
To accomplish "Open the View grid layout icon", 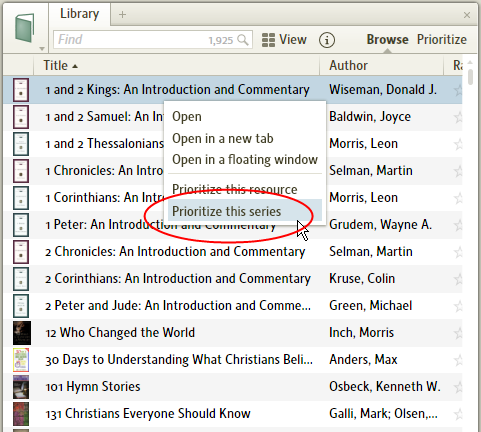I will (x=268, y=40).
